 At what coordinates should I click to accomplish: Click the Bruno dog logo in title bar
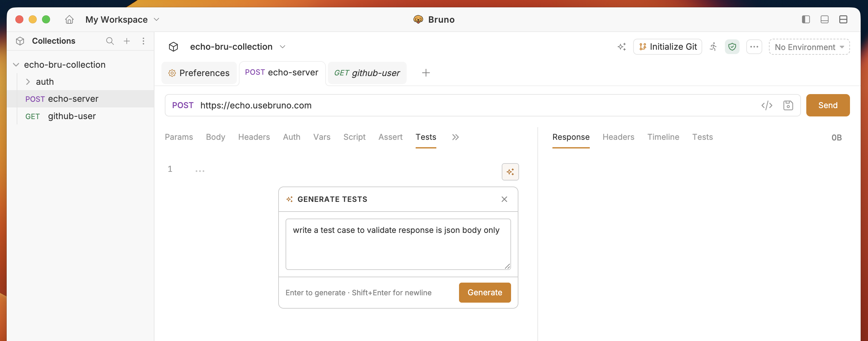click(418, 20)
